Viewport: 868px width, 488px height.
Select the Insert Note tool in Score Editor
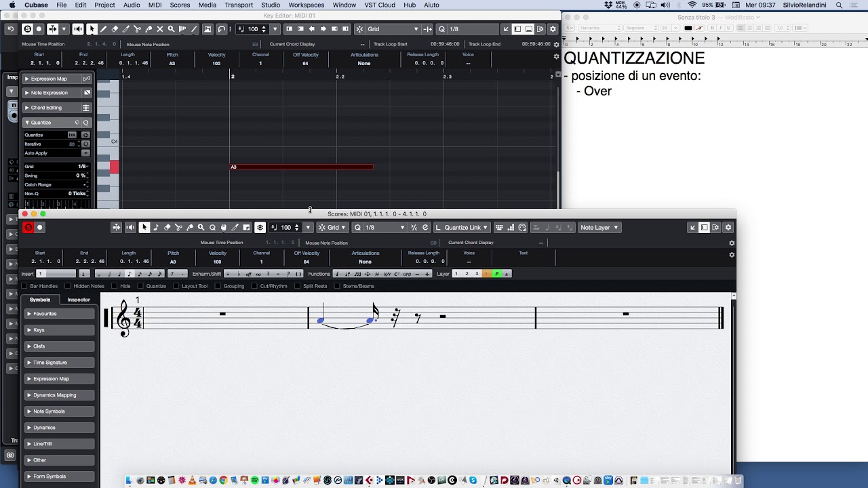coord(156,228)
